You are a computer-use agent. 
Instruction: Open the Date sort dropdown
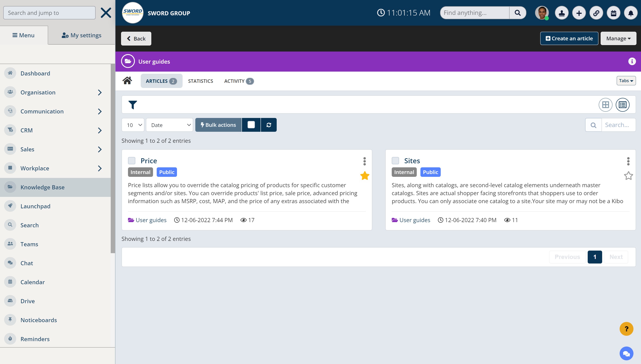click(169, 125)
